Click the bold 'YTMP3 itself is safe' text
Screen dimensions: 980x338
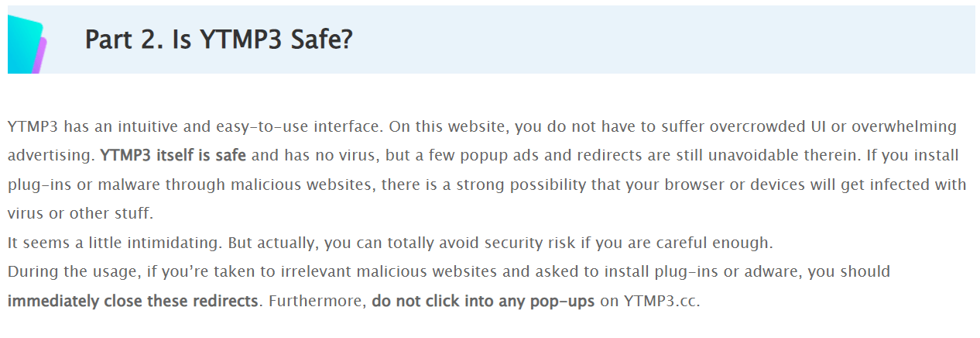point(173,155)
